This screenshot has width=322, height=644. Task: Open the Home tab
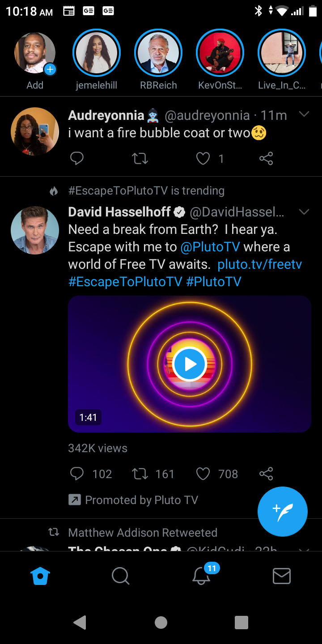tap(40, 576)
